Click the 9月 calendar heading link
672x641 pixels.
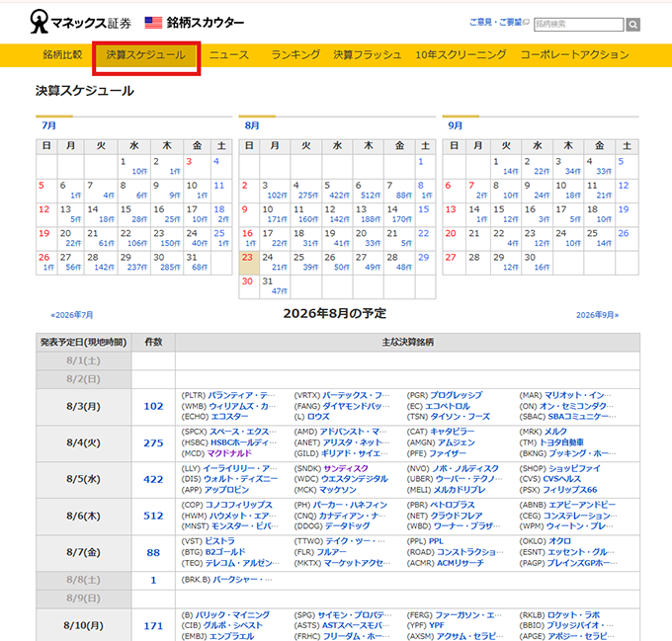tap(455, 125)
